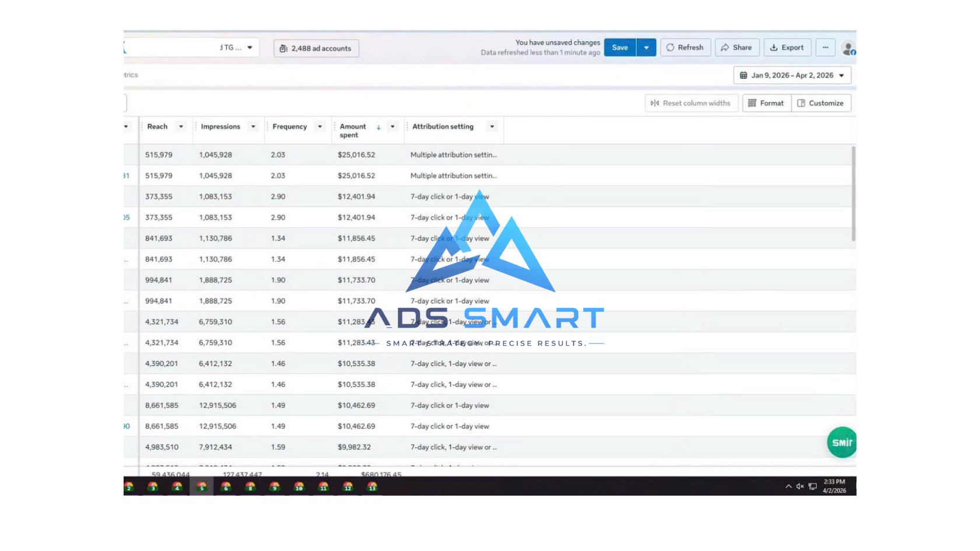The width and height of the screenshot is (980, 551).
Task: Switch to Chrome profile 10 in taskbar
Action: click(299, 486)
